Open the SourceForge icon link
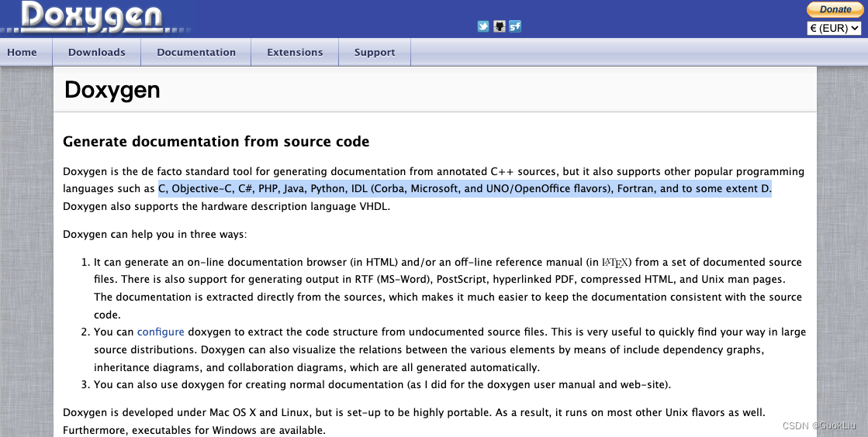Image resolution: width=868 pixels, height=437 pixels. coord(515,26)
